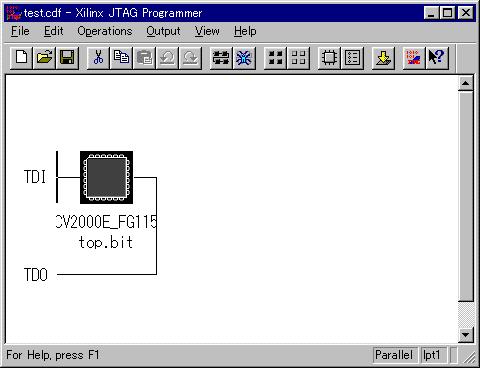Click the Initialize chain toolbar icon
Image resolution: width=480 pixels, height=368 pixels.
(x=221, y=58)
